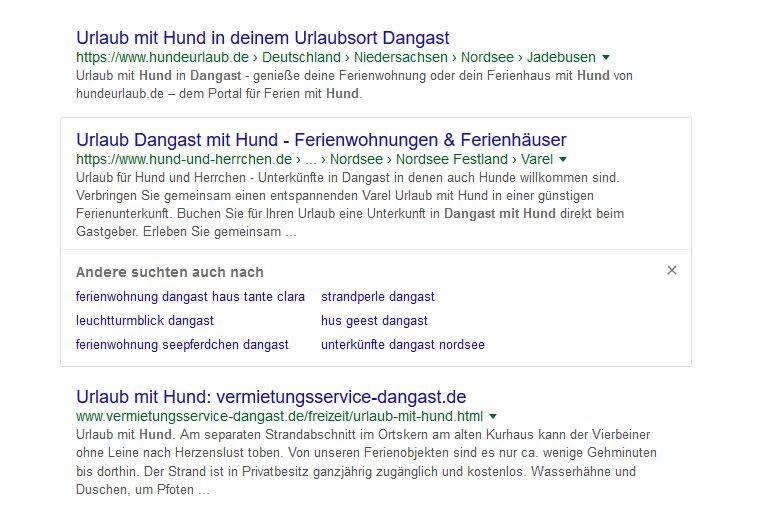This screenshot has width=758, height=525.
Task: Close the 'Andere suchten auch nach' box
Action: (x=672, y=270)
